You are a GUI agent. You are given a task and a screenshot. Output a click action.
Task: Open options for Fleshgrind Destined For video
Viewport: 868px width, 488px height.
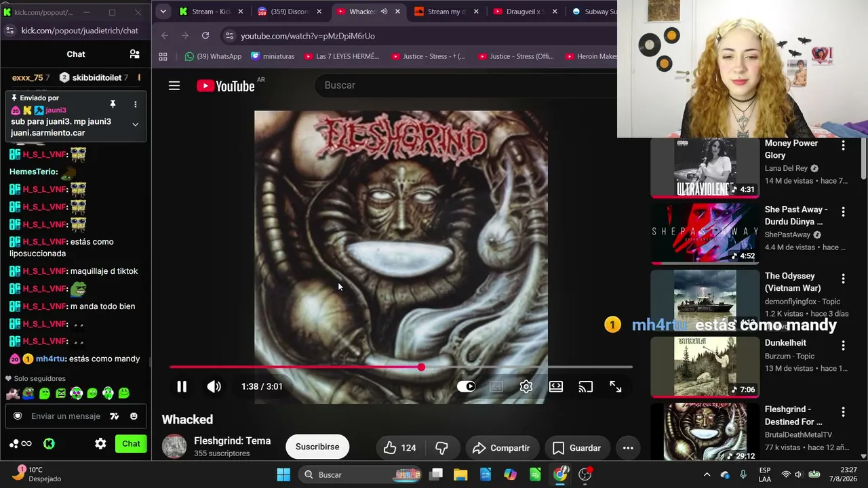click(843, 411)
